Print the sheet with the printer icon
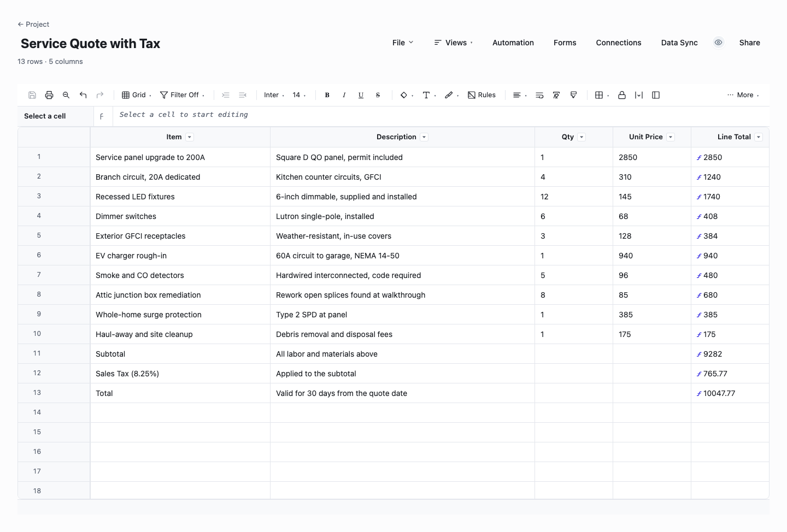The width and height of the screenshot is (787, 532). coord(49,95)
